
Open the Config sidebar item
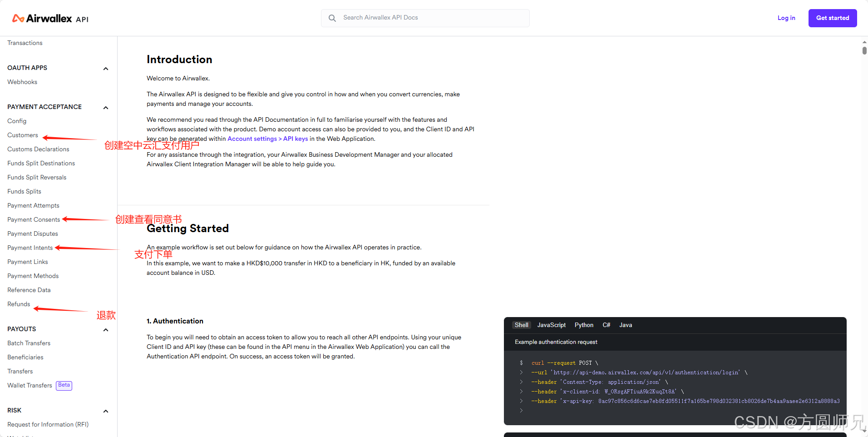pos(17,121)
